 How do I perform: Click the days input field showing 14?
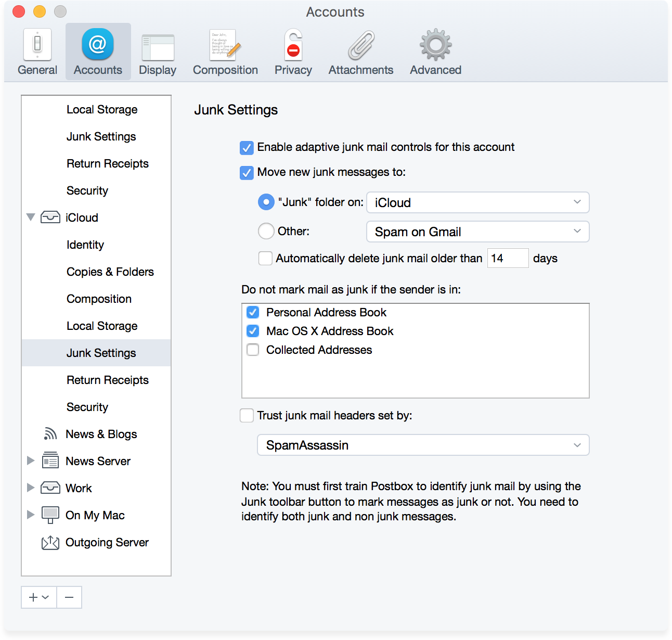point(508,258)
